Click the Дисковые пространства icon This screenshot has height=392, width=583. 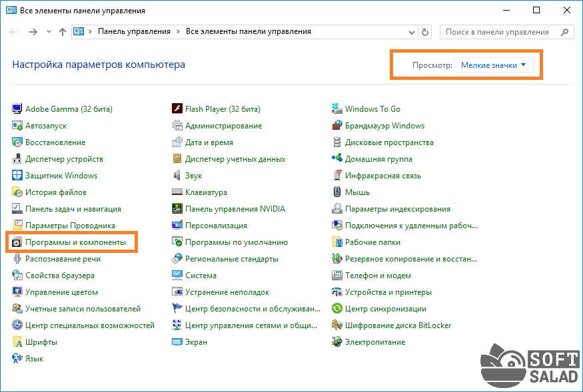[337, 142]
